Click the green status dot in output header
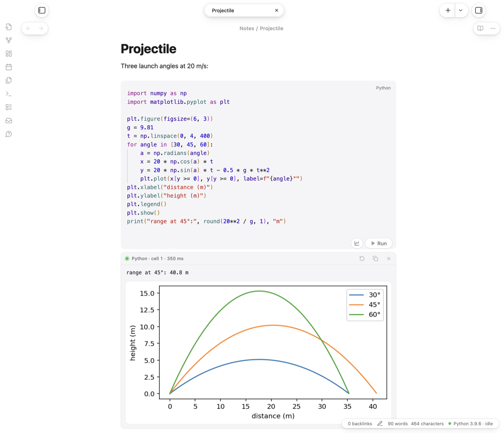 pyautogui.click(x=127, y=258)
